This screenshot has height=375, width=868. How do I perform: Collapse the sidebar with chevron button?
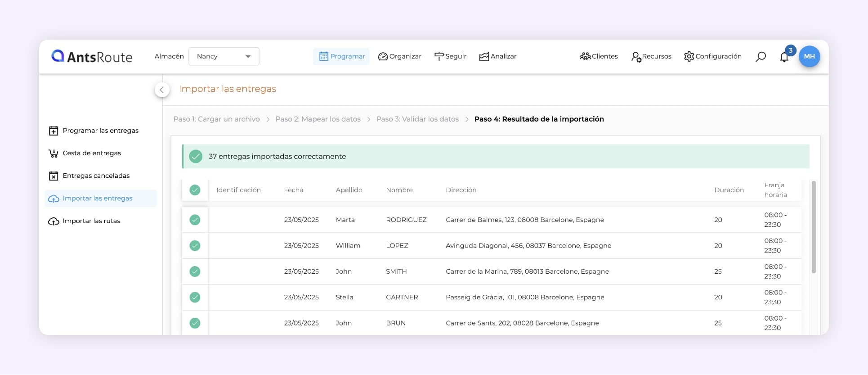coord(162,90)
